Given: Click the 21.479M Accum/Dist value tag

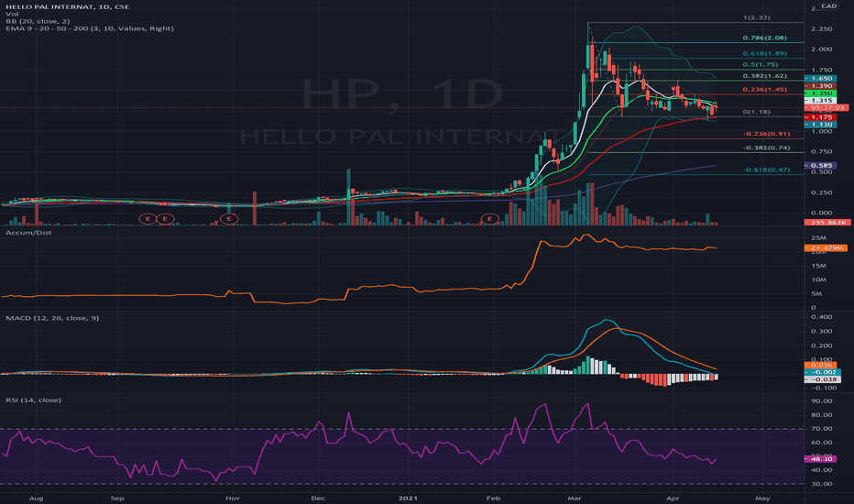Looking at the screenshot, I should [826, 248].
